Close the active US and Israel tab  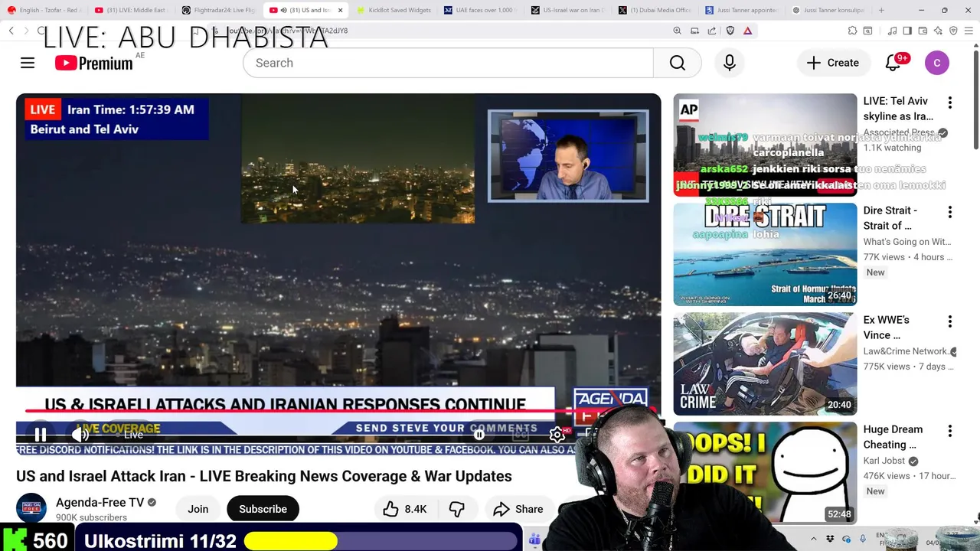[340, 10]
